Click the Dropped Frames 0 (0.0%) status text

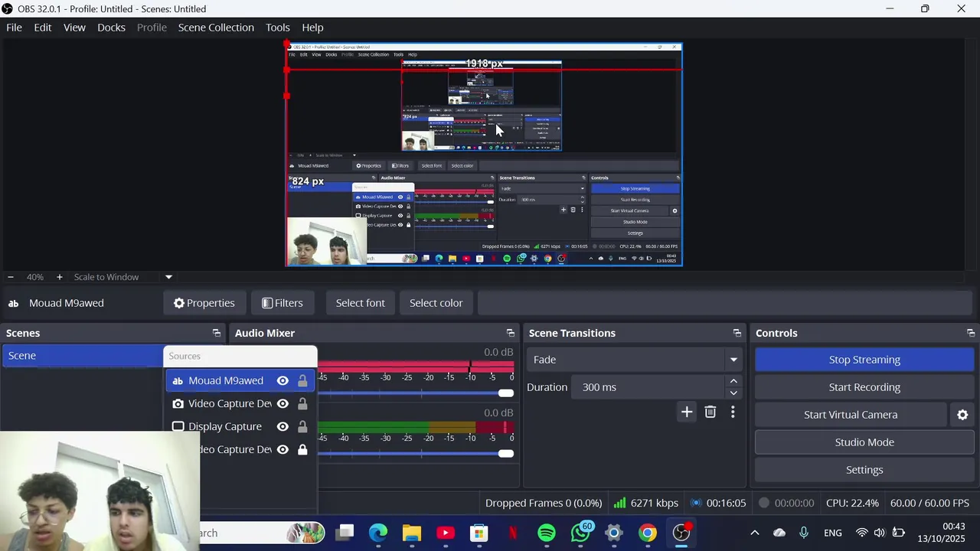544,503
